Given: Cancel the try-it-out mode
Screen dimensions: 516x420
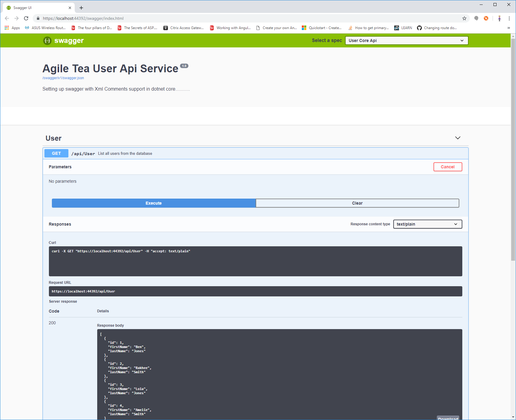Looking at the screenshot, I should 447,167.
